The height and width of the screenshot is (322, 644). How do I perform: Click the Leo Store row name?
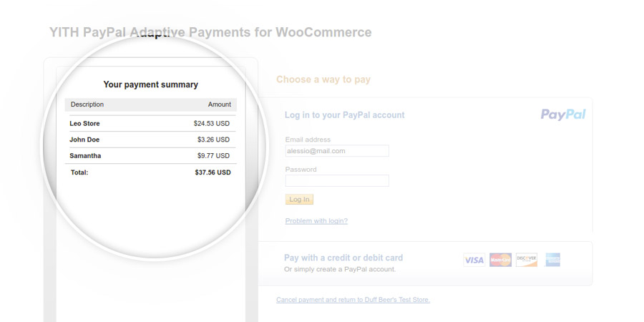click(x=84, y=123)
